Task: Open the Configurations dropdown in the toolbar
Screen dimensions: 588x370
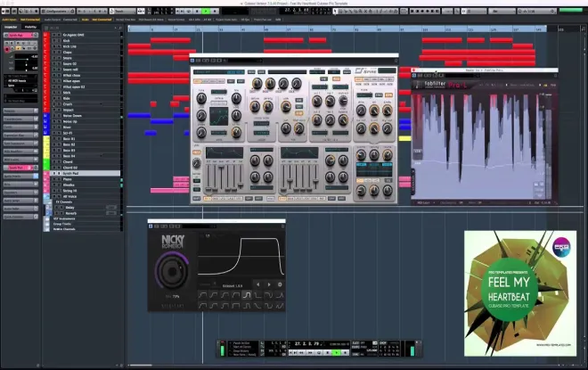Action: click(x=58, y=12)
